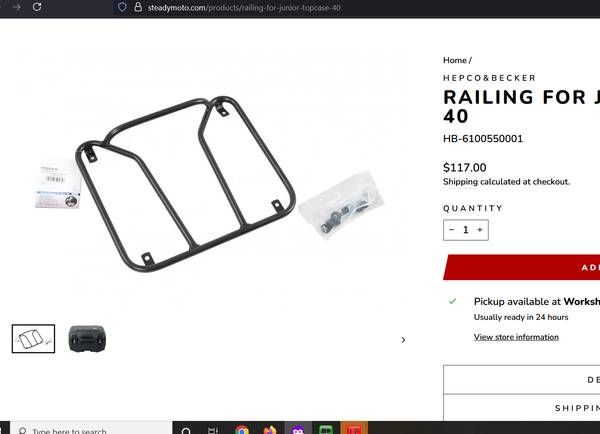Viewport: 600px width, 434px height.
Task: Click the red taskbar app icon
Action: (354, 429)
